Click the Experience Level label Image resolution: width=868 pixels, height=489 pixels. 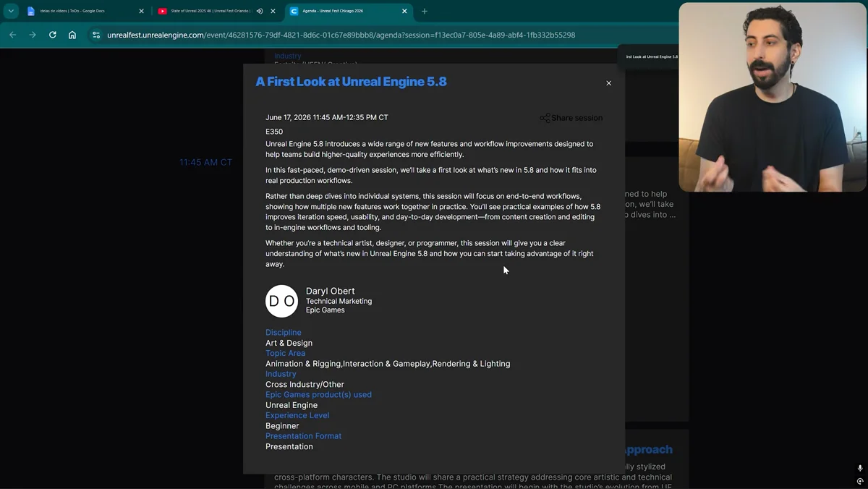297,415
